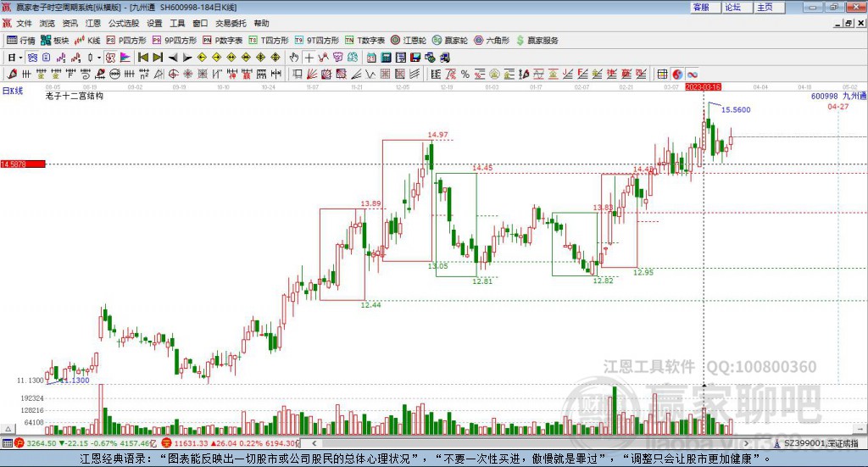The image size is (868, 467).
Task: Open 赢家服务 with dollar sign icon
Action: tap(537, 41)
